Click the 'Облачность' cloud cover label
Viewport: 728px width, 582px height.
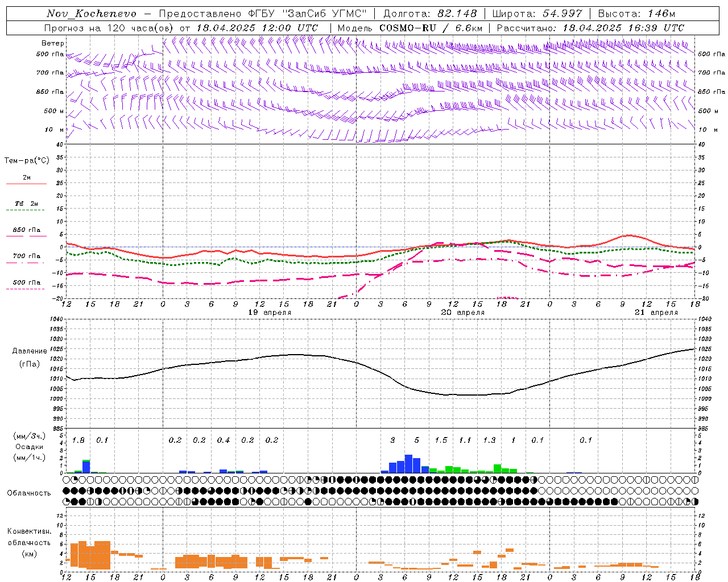coord(29,493)
